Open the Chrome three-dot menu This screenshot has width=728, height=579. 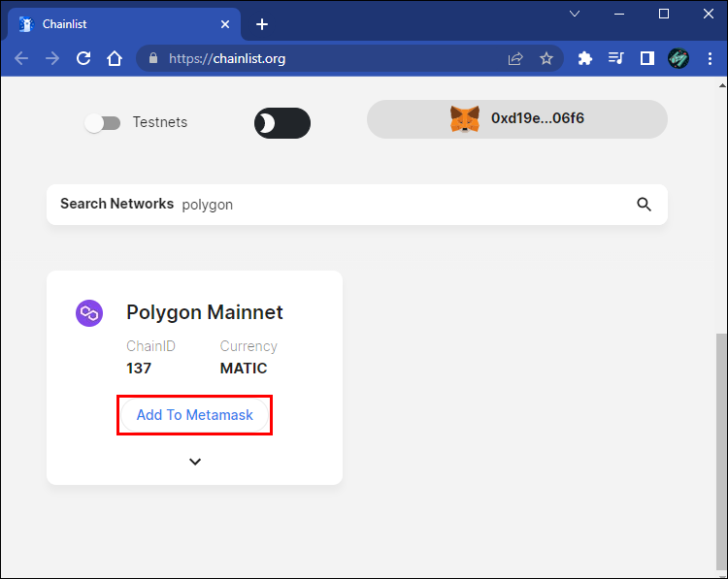[x=710, y=58]
